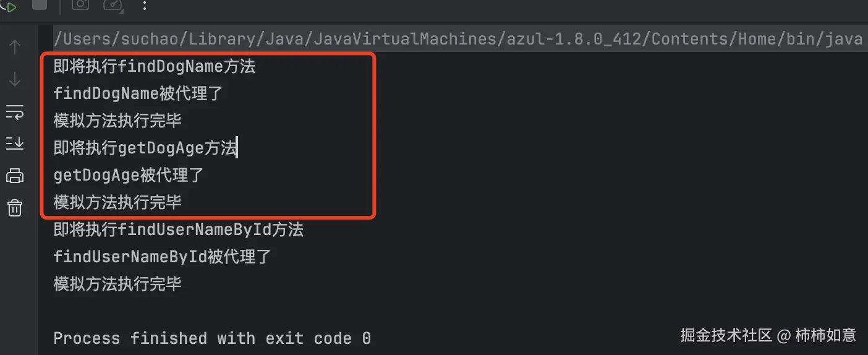Click the last 模拟方法执行完毕 output line
Screen dimensions: 868x355
coord(117,284)
